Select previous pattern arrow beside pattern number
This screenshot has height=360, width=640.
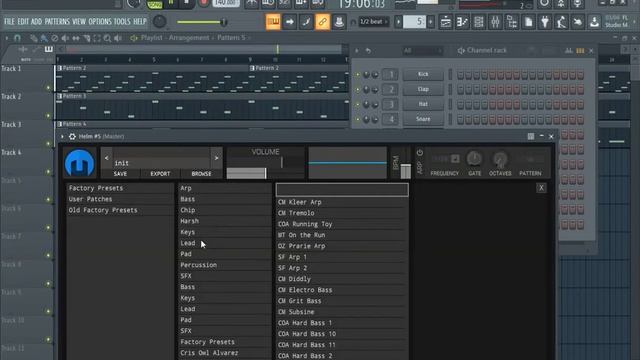coord(398,22)
